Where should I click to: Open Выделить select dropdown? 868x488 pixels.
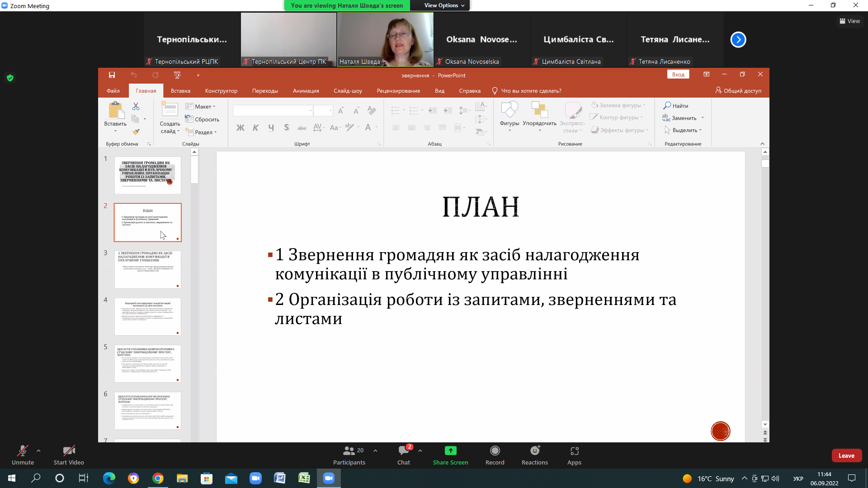[683, 130]
